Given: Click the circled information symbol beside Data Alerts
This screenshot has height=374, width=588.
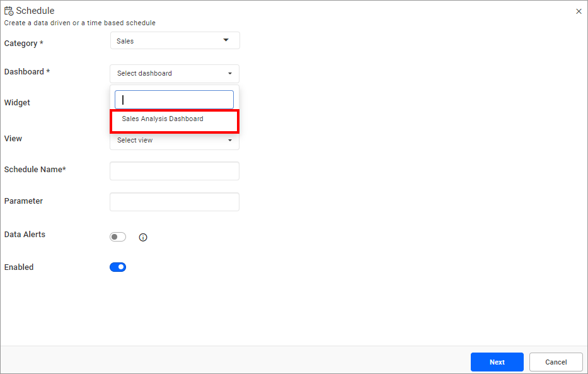Looking at the screenshot, I should [143, 237].
